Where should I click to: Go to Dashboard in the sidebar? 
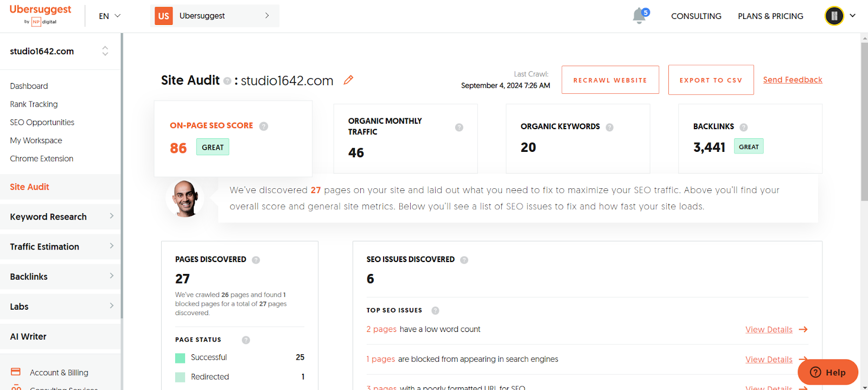coord(29,86)
